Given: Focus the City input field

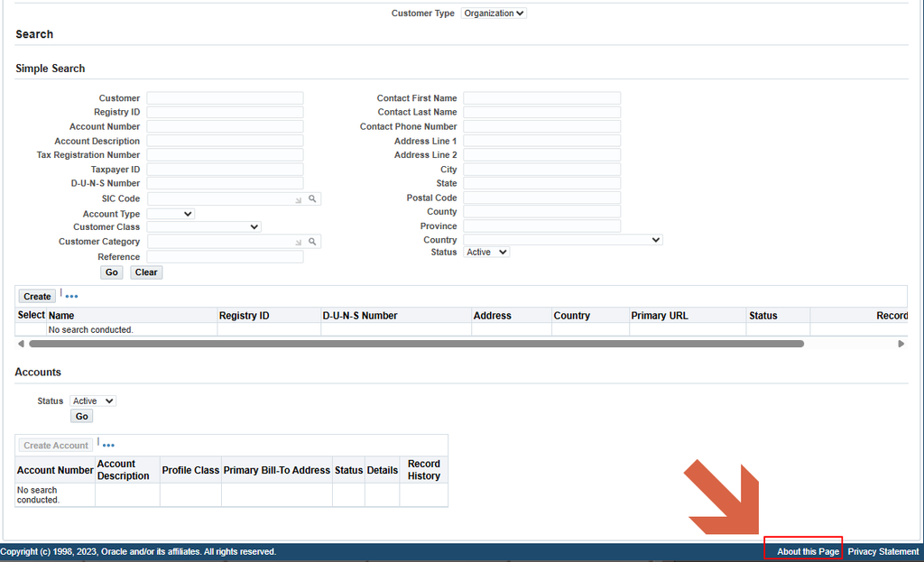Looking at the screenshot, I should (x=541, y=169).
